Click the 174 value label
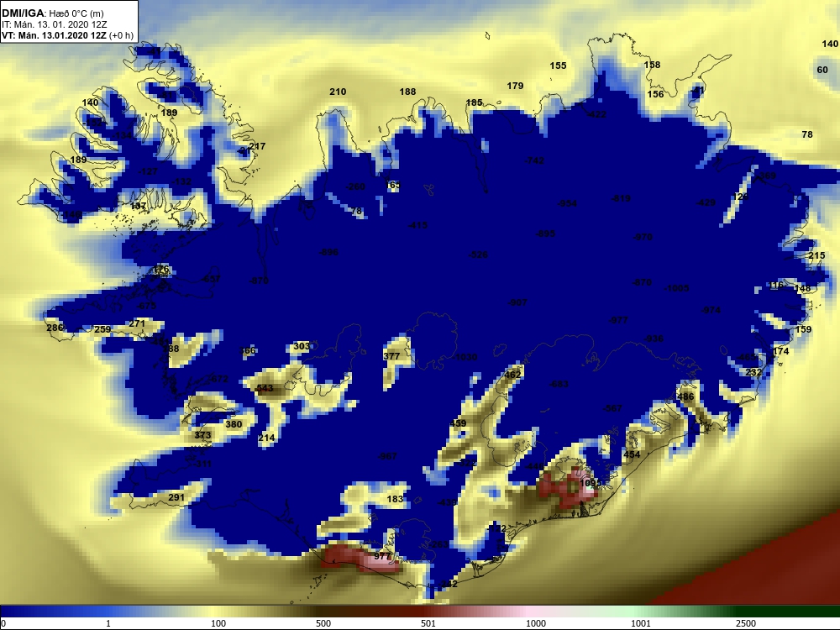840x630 pixels. [780, 351]
